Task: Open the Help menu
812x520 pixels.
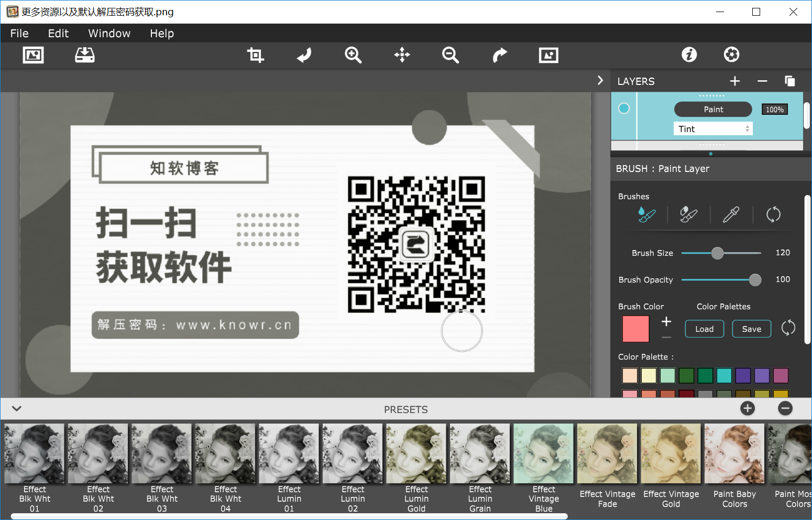Action: 162,33
